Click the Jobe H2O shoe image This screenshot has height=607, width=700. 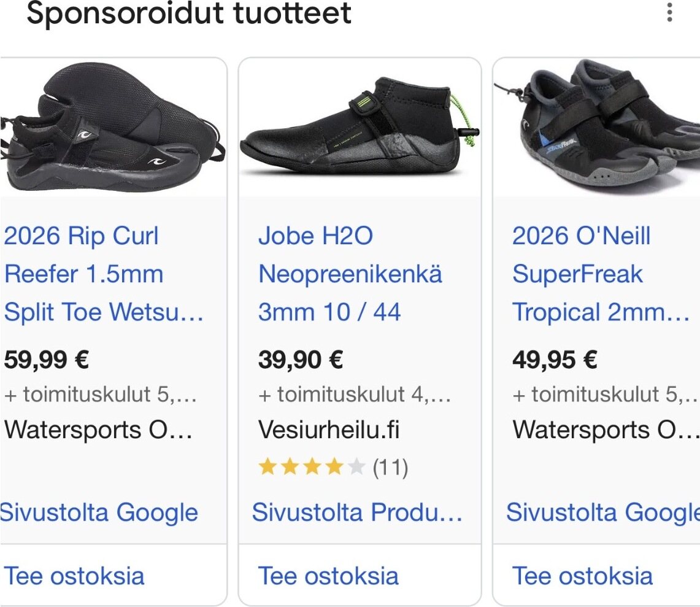click(x=360, y=128)
